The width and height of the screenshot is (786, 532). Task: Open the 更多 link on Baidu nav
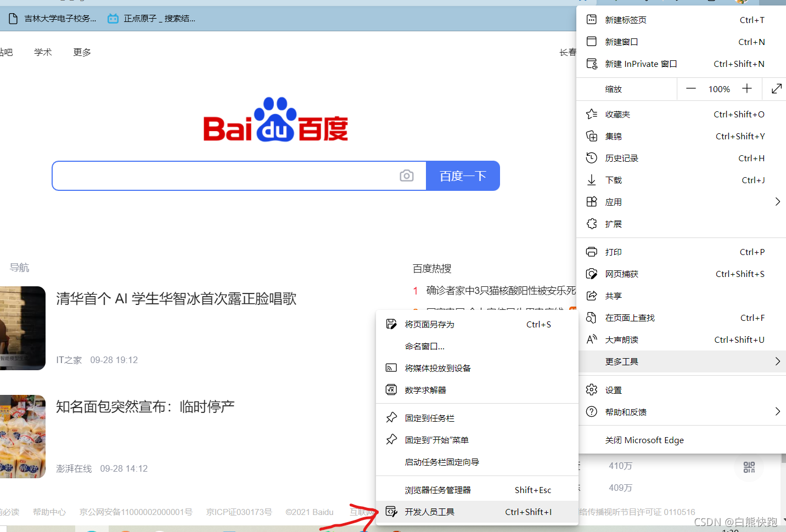(82, 52)
